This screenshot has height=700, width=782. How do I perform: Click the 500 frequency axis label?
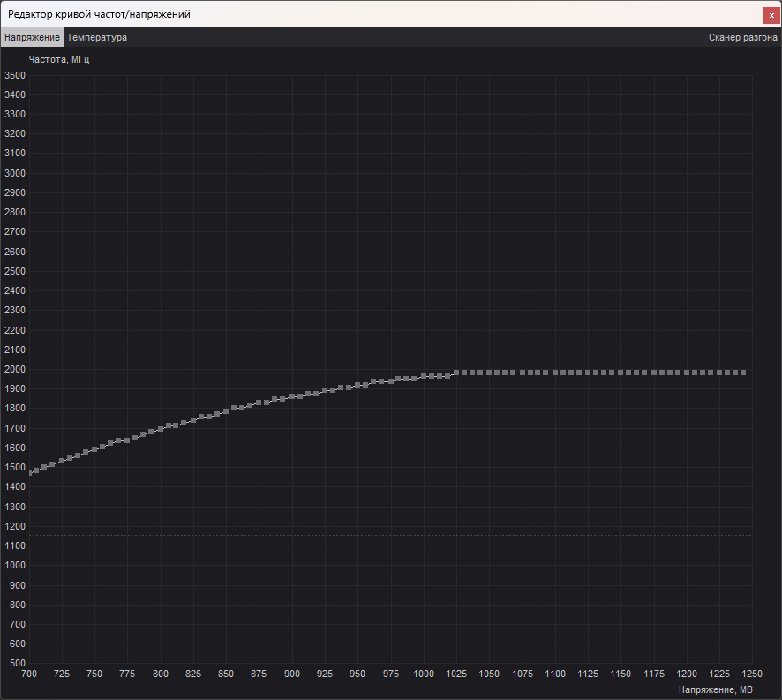(18, 663)
